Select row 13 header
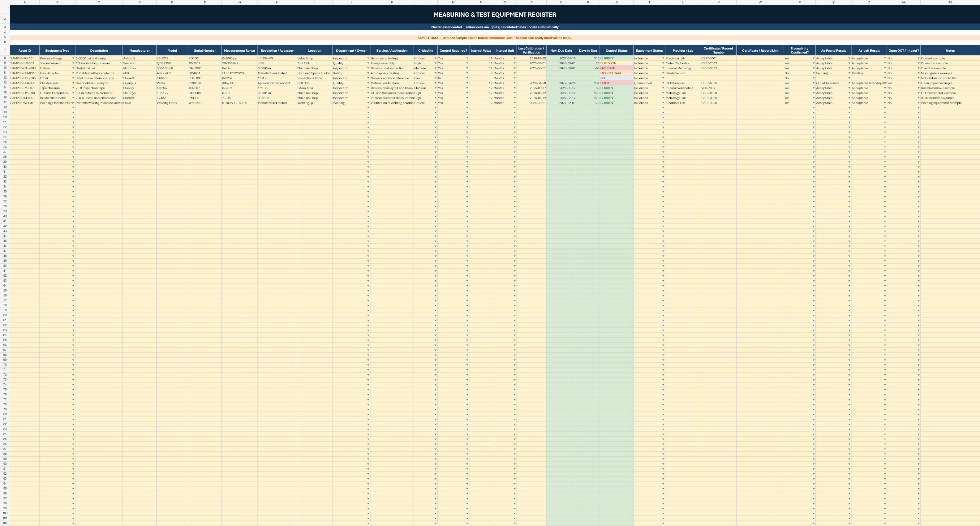980x526 pixels. pos(5,83)
